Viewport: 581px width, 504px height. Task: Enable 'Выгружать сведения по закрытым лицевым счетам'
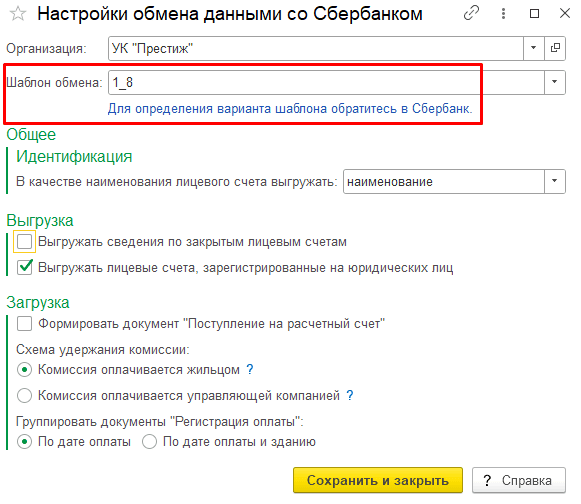[24, 242]
